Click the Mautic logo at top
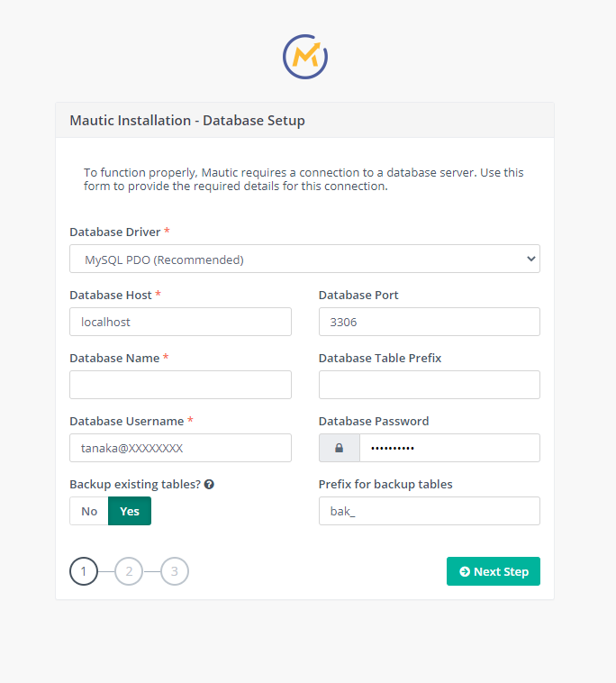Screen dimensions: 616x683 (305, 57)
